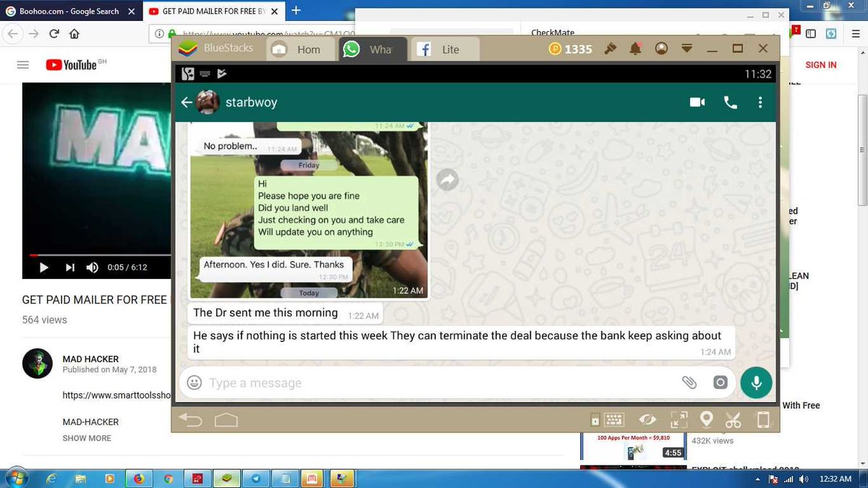
Task: Open the emoji picker in chat
Action: coord(194,383)
